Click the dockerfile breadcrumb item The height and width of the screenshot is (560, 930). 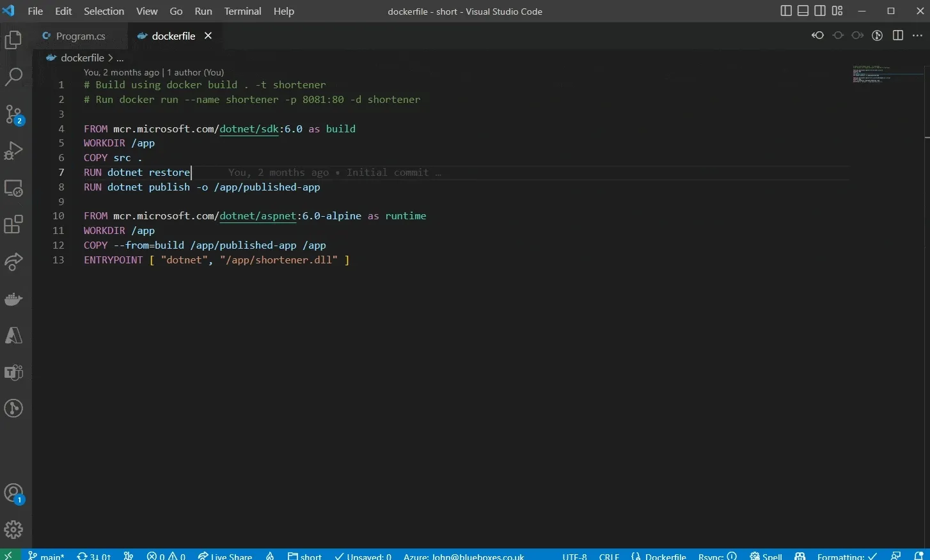tap(75, 58)
